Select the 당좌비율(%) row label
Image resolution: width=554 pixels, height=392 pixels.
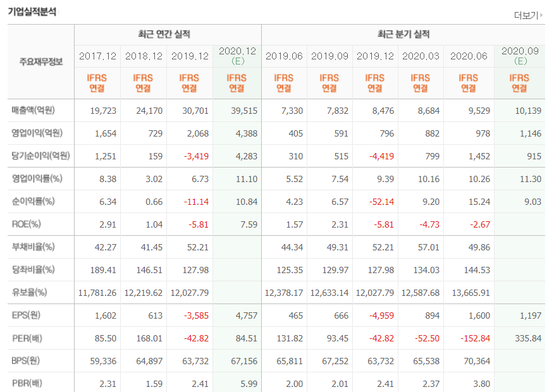click(34, 270)
